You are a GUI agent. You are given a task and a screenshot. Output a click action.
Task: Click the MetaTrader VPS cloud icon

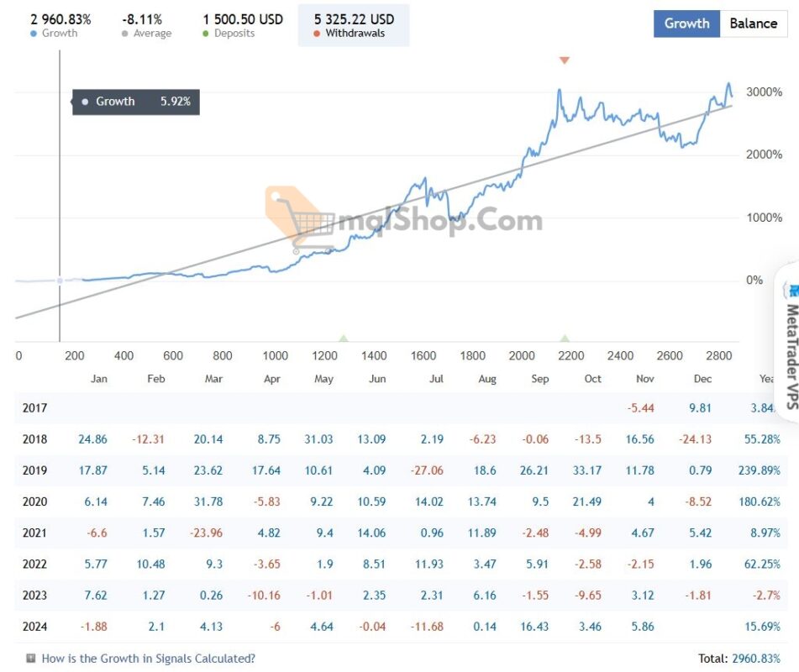coord(791,290)
